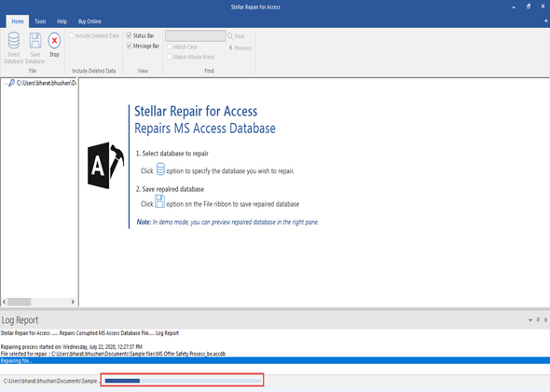Uncheck the Message Bar checkbox
The width and height of the screenshot is (550, 392).
click(x=129, y=46)
